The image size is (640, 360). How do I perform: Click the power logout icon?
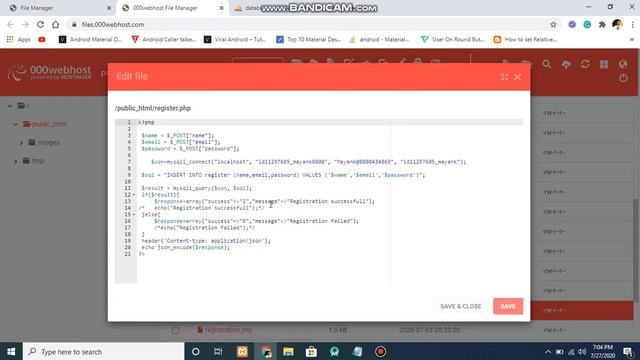click(623, 78)
